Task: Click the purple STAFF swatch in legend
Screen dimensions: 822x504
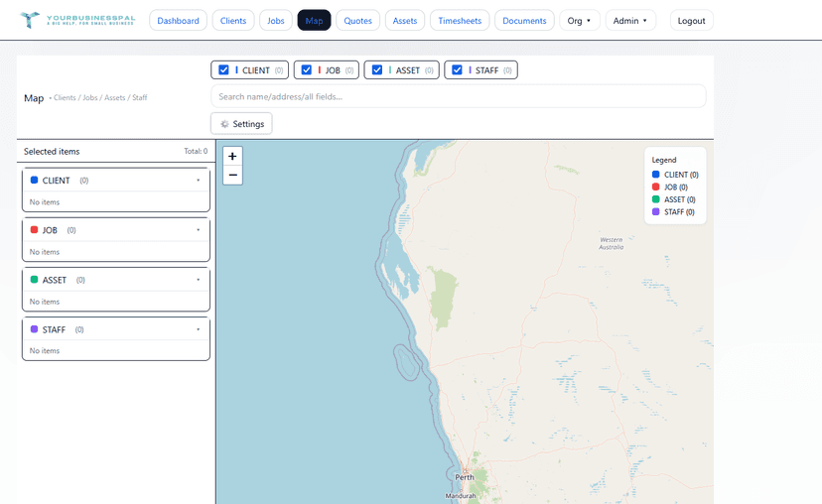Action: (x=656, y=211)
